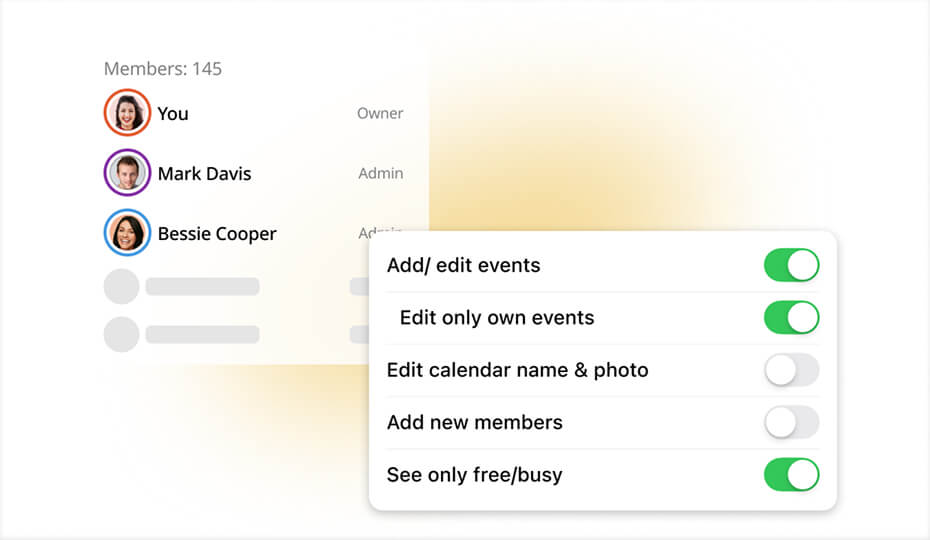Click the second gray placeholder avatar

tap(122, 334)
